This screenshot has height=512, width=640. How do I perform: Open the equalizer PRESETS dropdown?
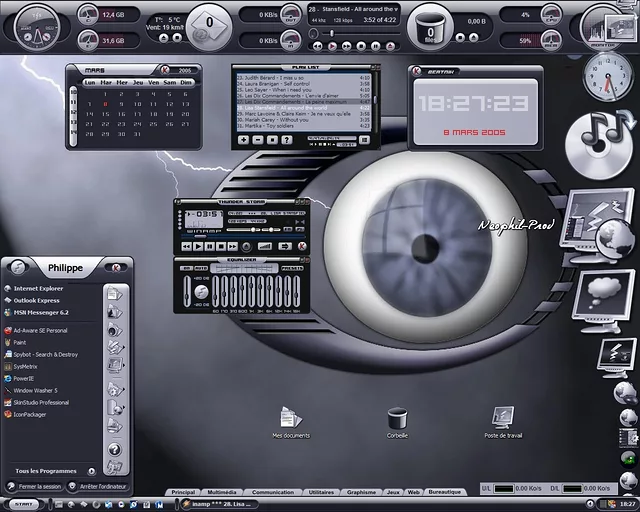(x=292, y=268)
